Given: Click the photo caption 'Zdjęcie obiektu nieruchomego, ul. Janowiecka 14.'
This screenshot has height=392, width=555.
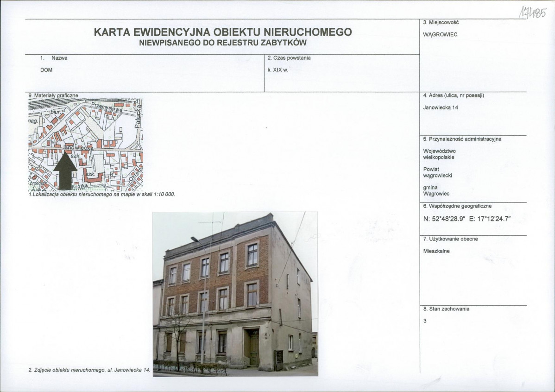Looking at the screenshot, I should [x=89, y=370].
